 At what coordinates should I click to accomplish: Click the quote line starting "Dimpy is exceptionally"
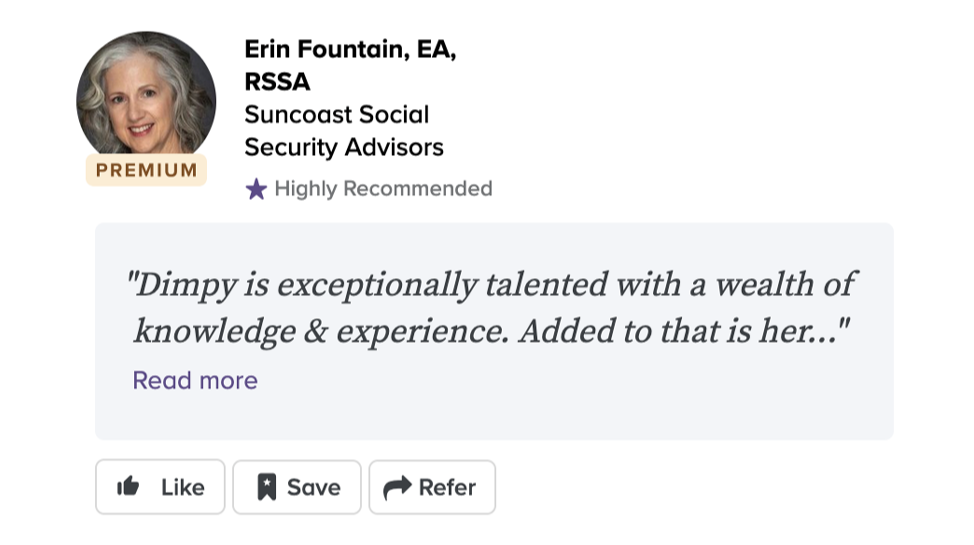[490, 285]
